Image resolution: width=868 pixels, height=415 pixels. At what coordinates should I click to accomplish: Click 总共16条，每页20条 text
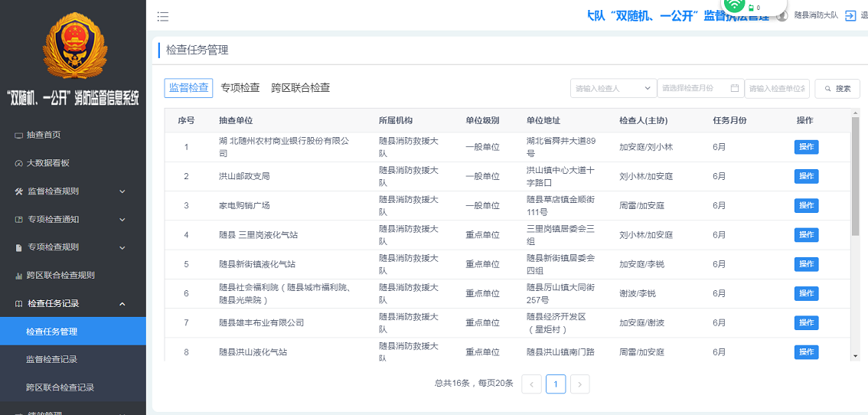[x=474, y=384]
